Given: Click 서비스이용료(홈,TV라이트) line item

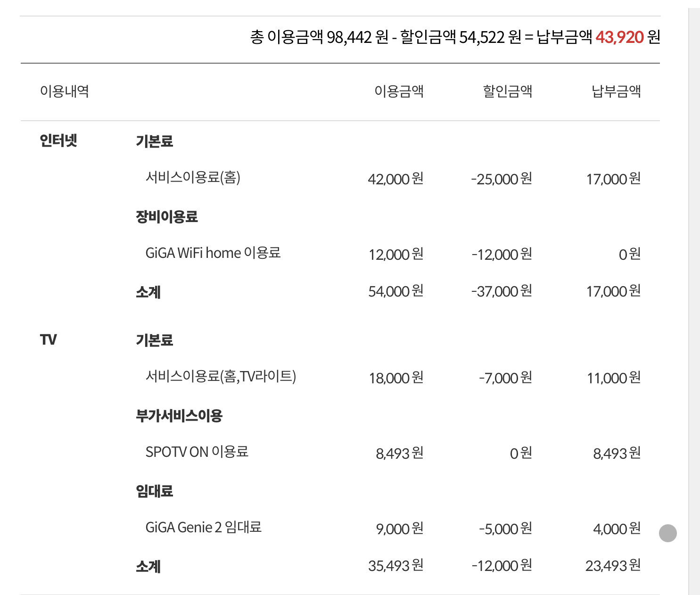Looking at the screenshot, I should pyautogui.click(x=221, y=377).
